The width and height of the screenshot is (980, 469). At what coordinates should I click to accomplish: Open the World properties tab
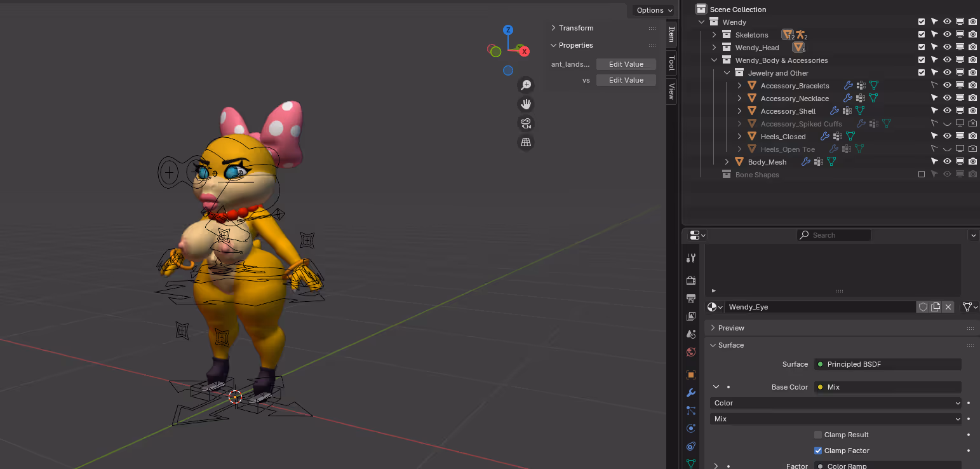pos(691,351)
